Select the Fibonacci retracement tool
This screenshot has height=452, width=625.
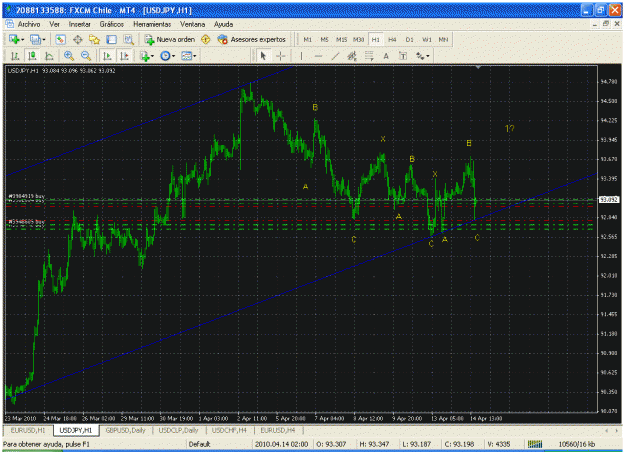369,56
